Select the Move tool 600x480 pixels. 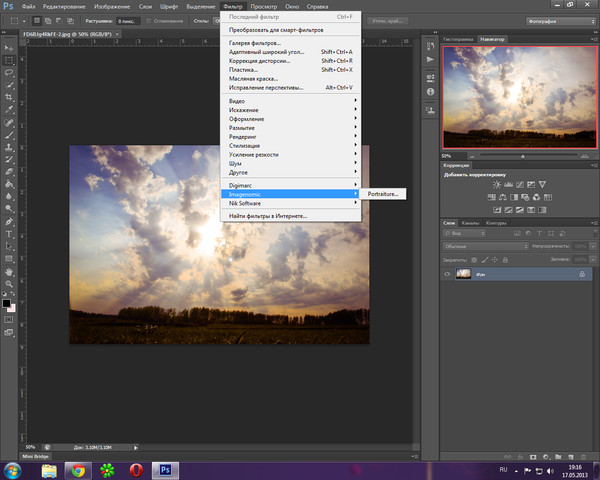(9, 47)
